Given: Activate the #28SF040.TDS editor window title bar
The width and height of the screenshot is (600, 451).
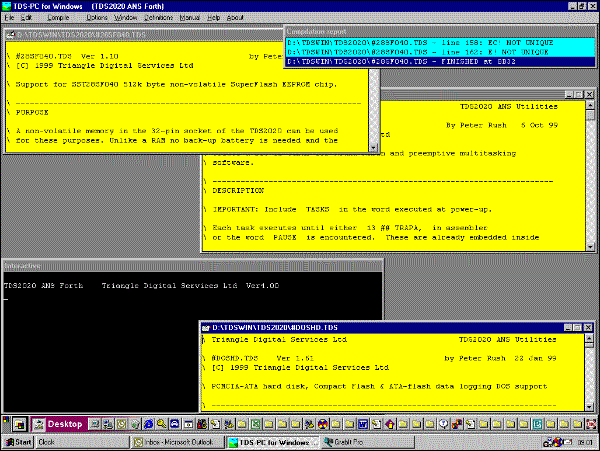Looking at the screenshot, I should (x=144, y=35).
